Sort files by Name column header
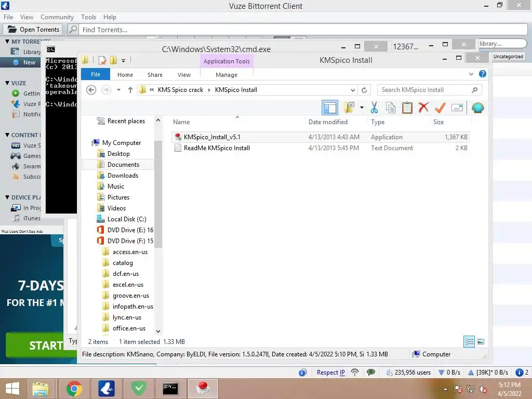The height and width of the screenshot is (399, 532). click(237, 122)
